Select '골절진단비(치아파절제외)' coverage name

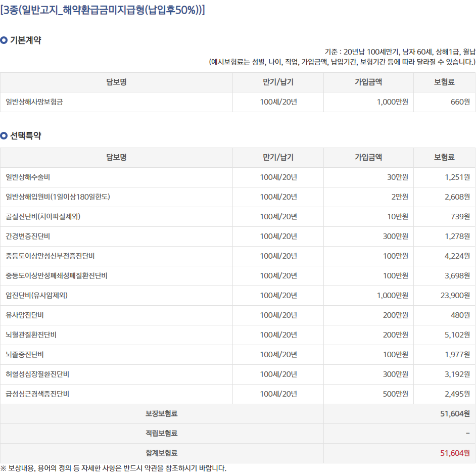point(43,217)
